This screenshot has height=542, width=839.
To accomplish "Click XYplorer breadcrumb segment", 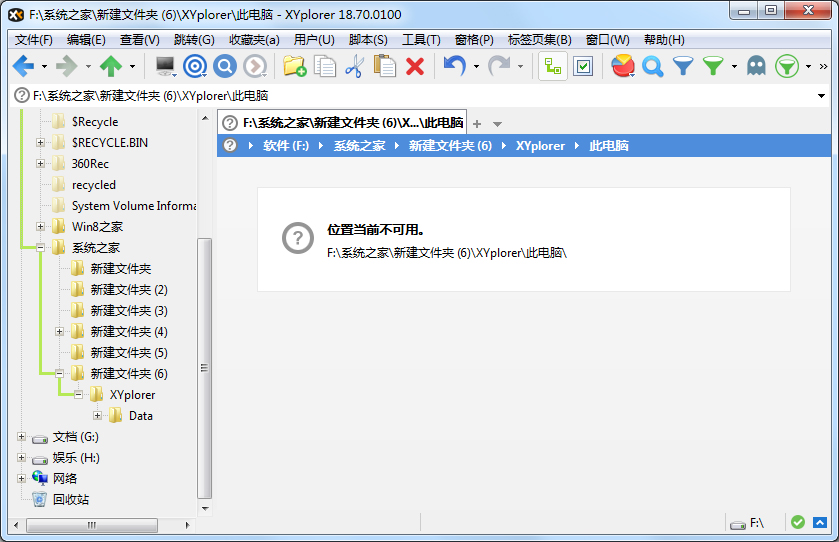I will (x=540, y=146).
